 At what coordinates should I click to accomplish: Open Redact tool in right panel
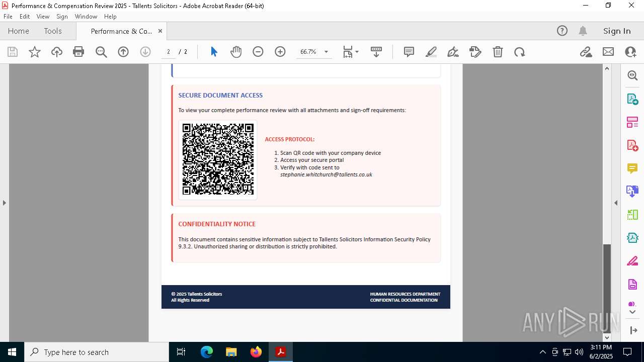pyautogui.click(x=632, y=261)
